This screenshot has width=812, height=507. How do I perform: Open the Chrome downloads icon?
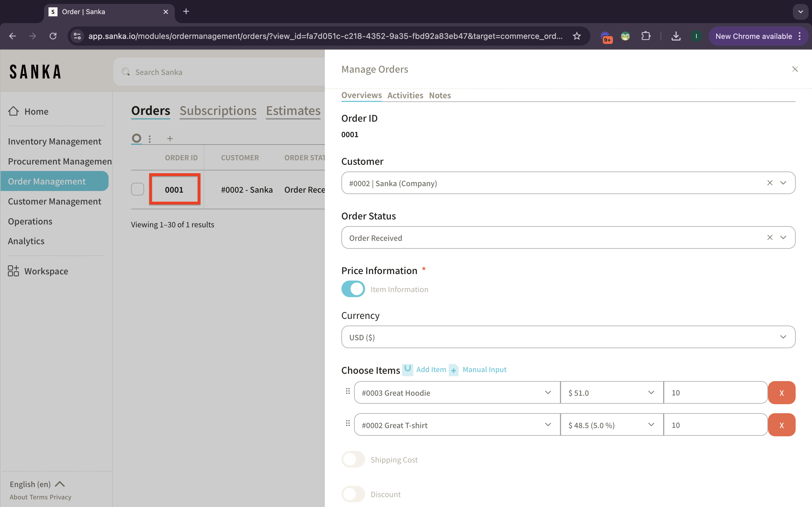(x=676, y=36)
